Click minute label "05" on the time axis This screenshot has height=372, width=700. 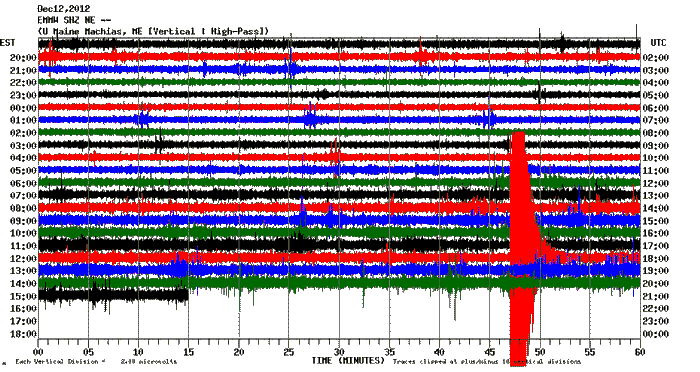click(x=88, y=352)
